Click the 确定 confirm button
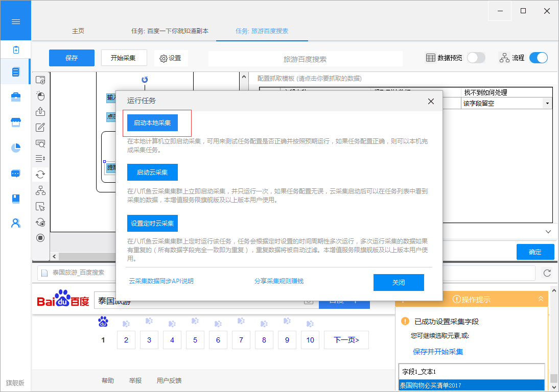The height and width of the screenshot is (392, 559). [535, 252]
